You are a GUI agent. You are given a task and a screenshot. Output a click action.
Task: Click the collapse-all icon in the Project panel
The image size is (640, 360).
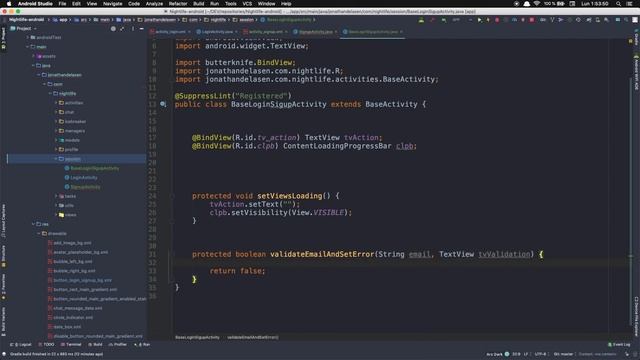(122, 29)
